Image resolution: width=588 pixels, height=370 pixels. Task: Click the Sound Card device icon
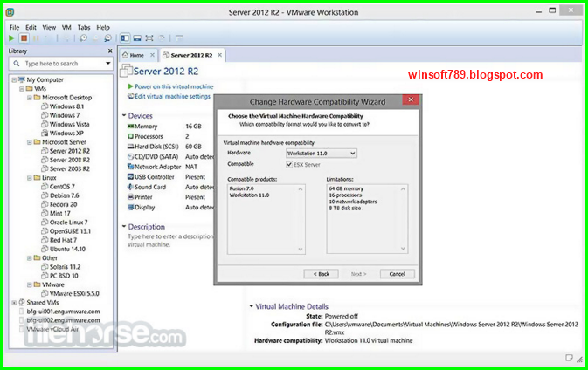tap(130, 187)
